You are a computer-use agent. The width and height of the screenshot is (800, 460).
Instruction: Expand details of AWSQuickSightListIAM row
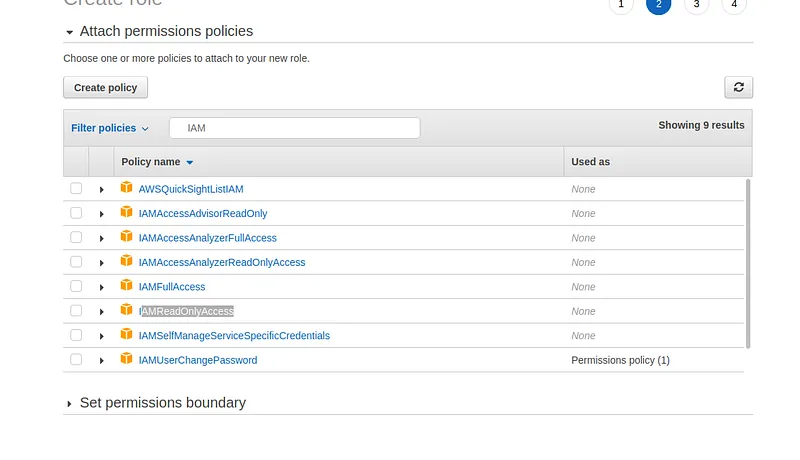point(102,190)
